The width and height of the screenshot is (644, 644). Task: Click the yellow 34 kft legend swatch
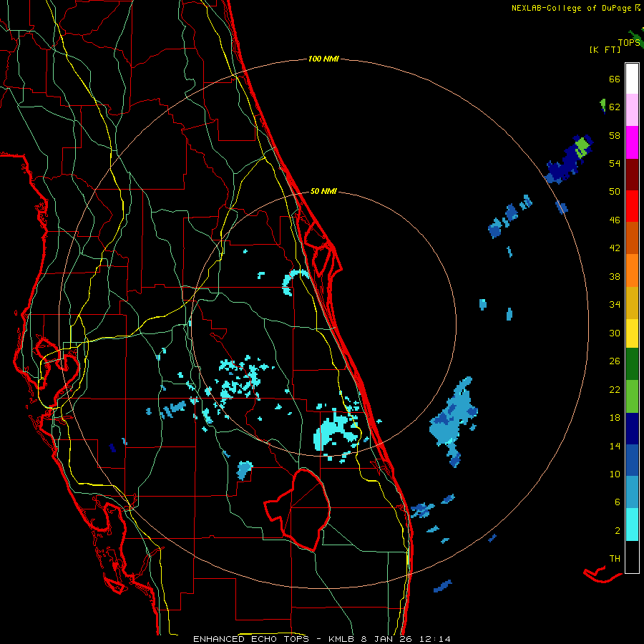click(632, 333)
